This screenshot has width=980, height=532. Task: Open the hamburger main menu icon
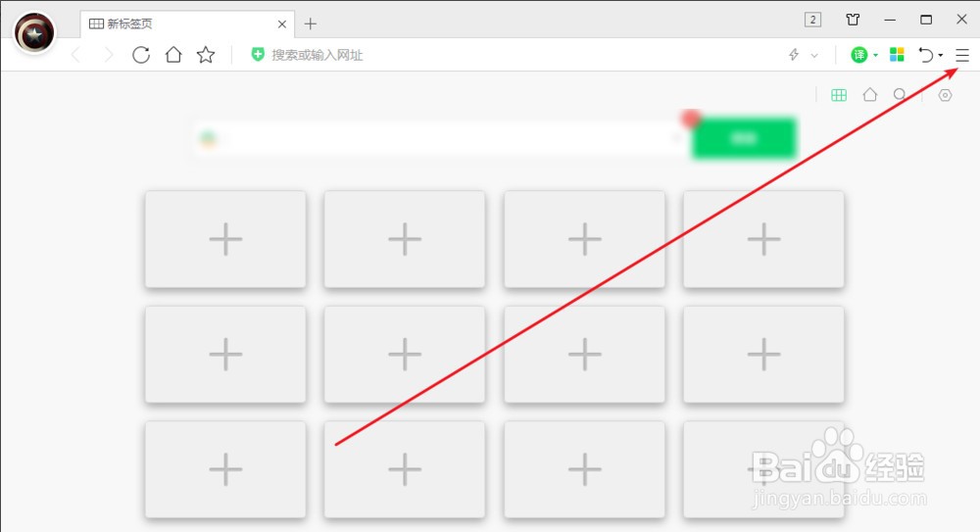(962, 56)
